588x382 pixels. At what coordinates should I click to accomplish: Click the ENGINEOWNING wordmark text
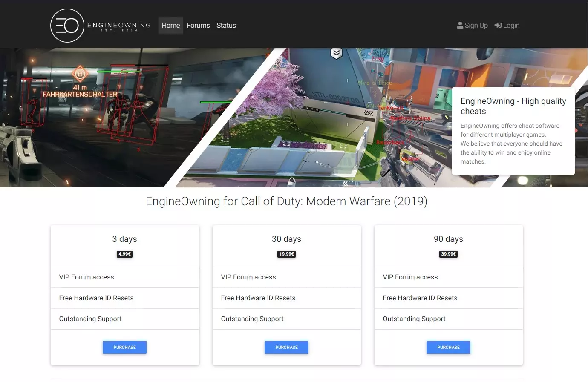pos(119,25)
